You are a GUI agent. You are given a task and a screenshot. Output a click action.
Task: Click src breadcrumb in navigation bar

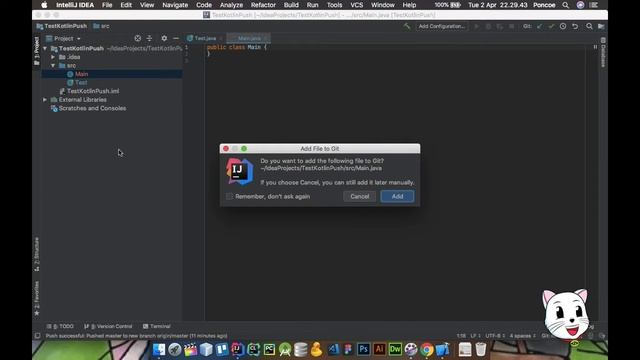[x=101, y=26]
